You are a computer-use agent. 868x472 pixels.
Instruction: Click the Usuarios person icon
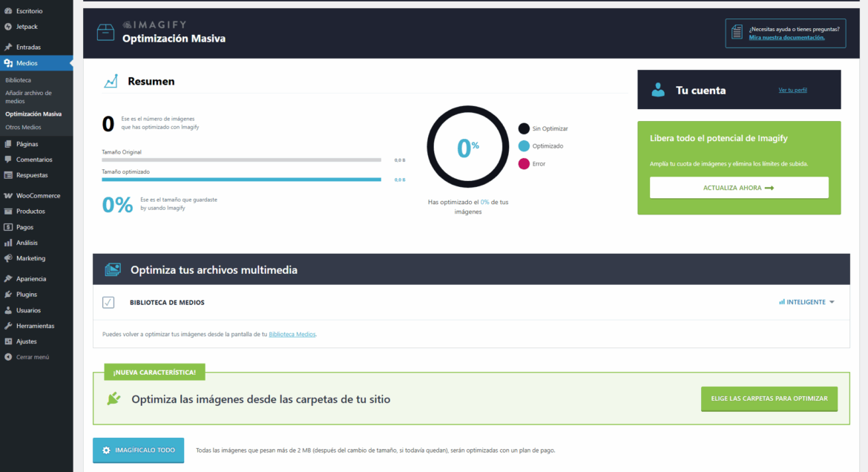(x=8, y=310)
